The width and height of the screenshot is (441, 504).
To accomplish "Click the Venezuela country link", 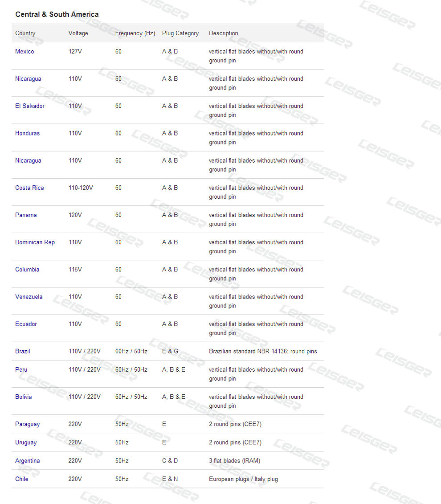I will [x=29, y=297].
